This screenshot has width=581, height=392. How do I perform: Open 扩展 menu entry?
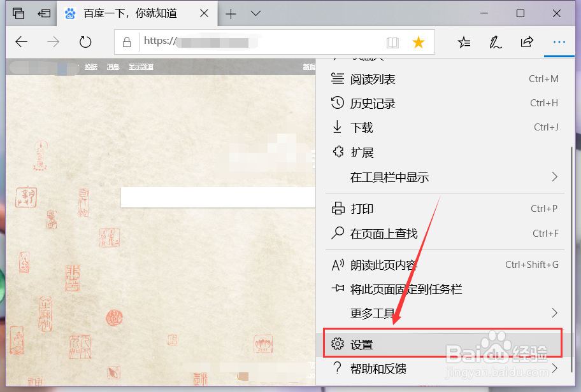click(444, 152)
